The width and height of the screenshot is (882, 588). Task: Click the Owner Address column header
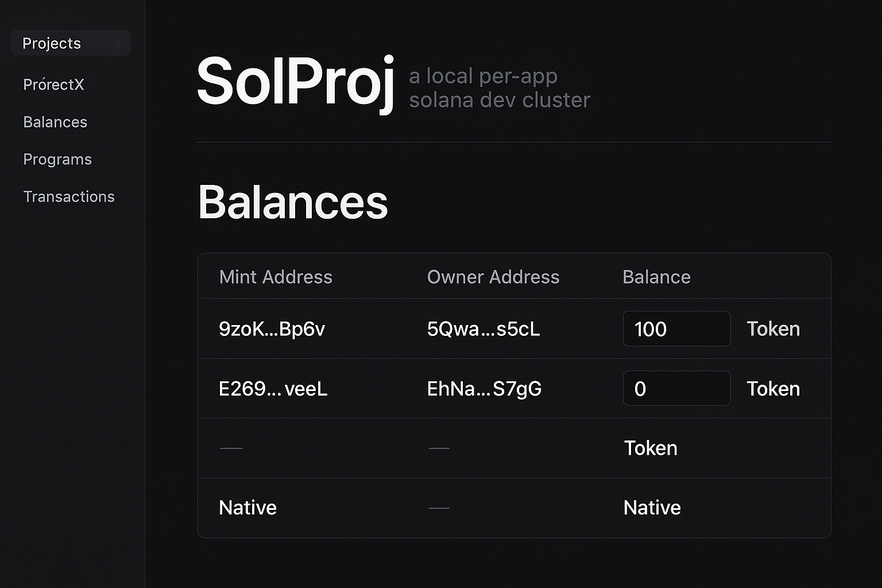493,277
